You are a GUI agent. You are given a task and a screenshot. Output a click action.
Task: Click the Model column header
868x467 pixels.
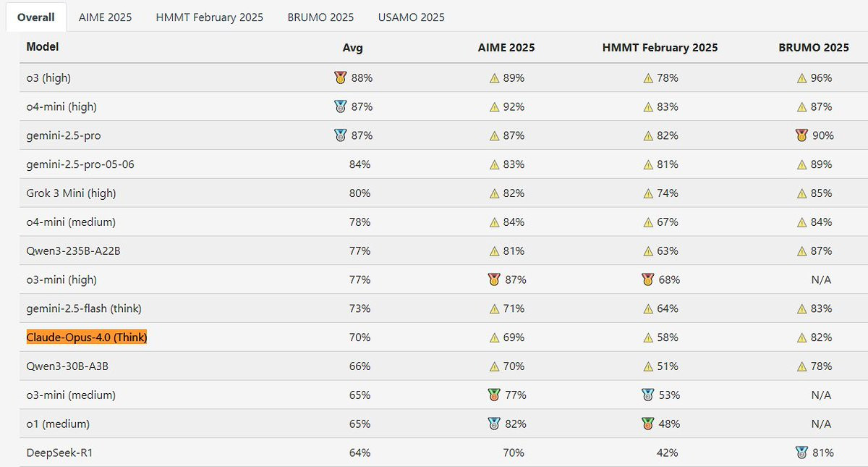click(x=43, y=47)
